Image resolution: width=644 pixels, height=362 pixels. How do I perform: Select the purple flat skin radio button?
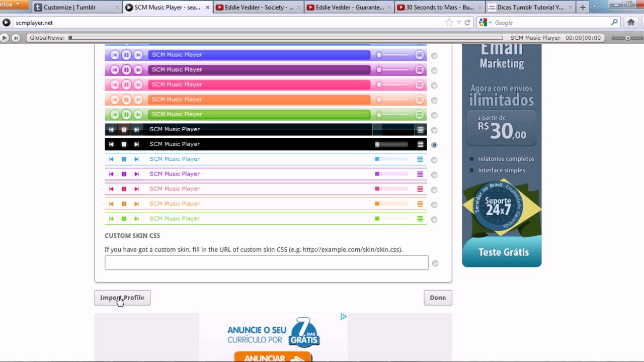[434, 175]
